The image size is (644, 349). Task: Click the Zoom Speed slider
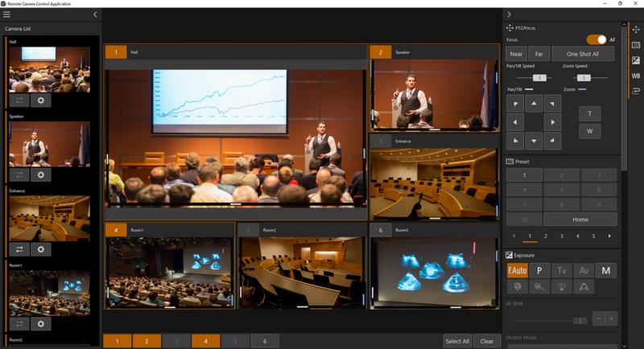click(x=580, y=77)
